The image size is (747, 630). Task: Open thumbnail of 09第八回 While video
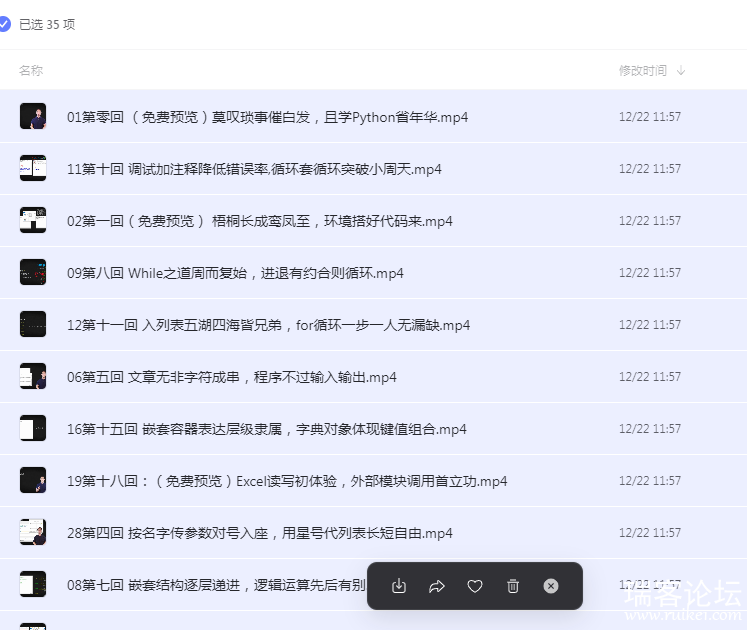33,272
